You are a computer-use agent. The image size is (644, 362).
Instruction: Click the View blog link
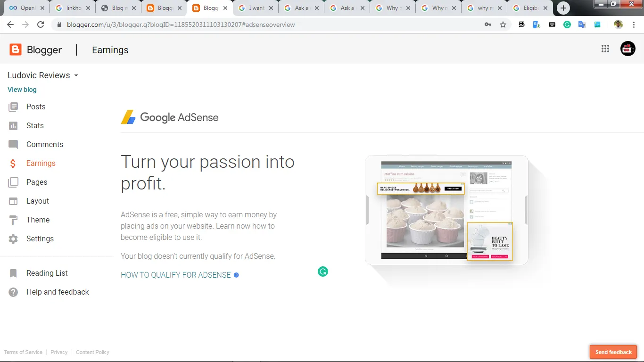coord(22,90)
